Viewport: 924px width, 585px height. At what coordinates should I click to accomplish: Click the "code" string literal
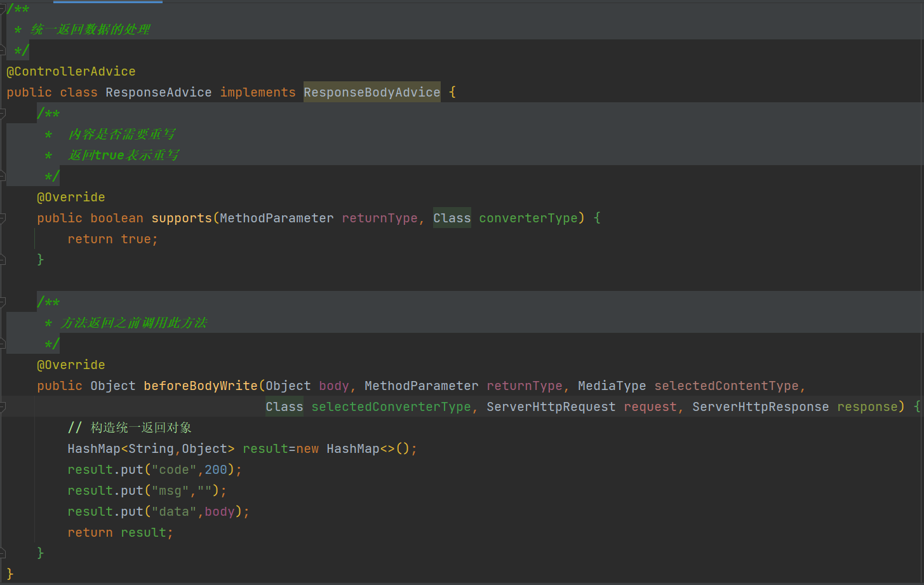pos(174,469)
